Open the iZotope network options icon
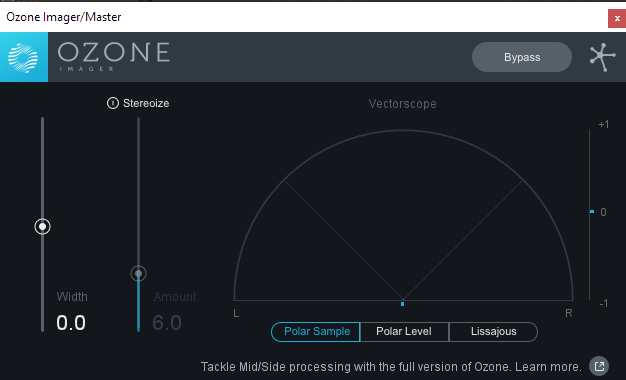The height and width of the screenshot is (380, 626). coord(602,57)
